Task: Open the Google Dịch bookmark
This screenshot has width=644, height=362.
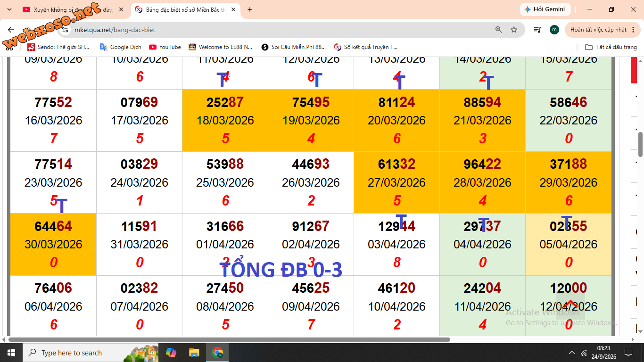Action: pos(121,47)
